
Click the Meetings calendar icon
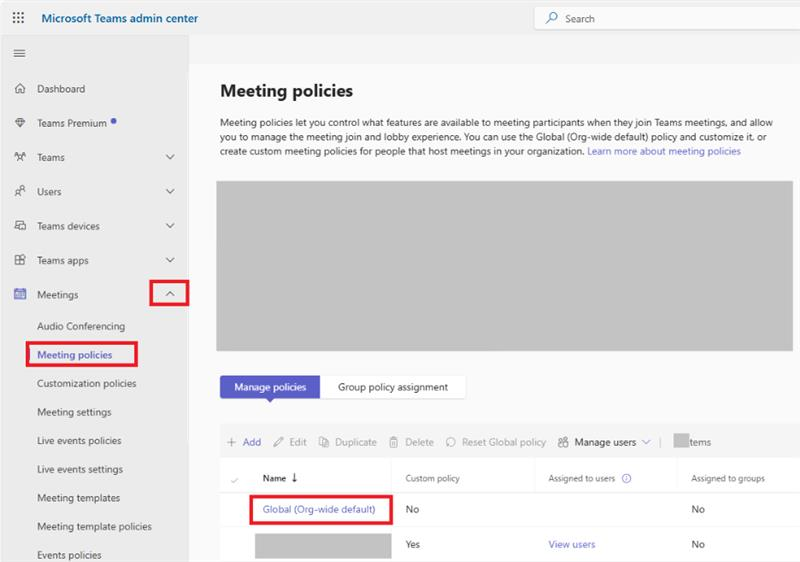(20, 294)
